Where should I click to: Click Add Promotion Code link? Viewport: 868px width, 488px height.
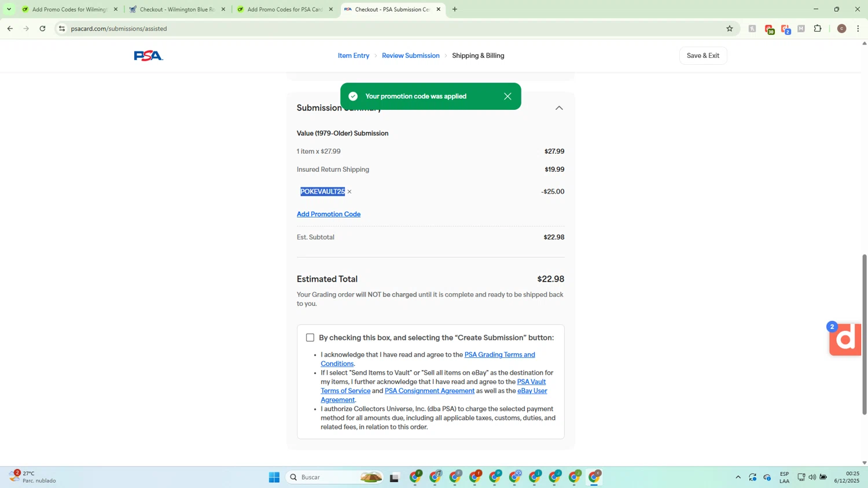[x=329, y=214]
